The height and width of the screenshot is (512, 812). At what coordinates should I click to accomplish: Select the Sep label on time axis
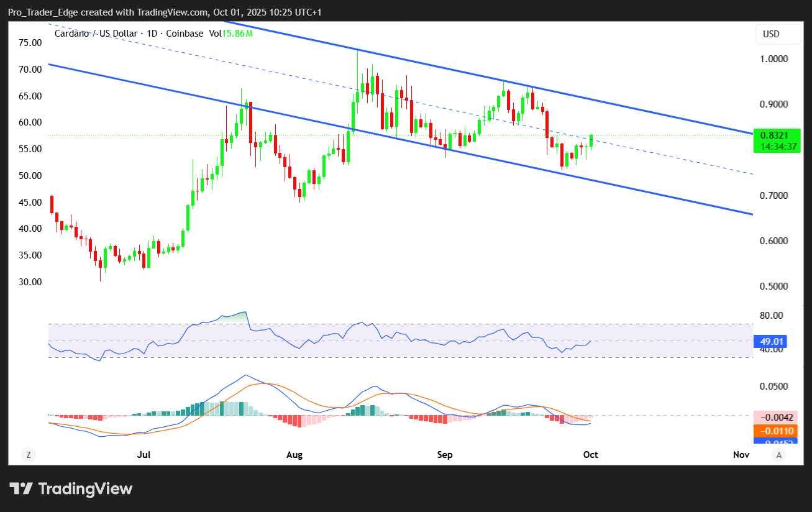(x=444, y=455)
